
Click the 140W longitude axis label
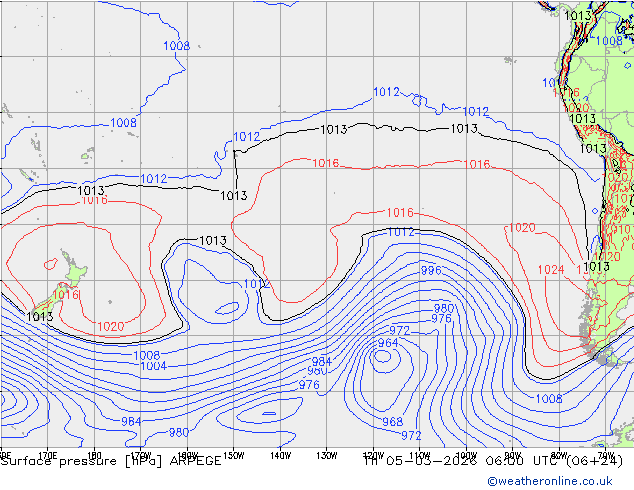click(x=280, y=456)
